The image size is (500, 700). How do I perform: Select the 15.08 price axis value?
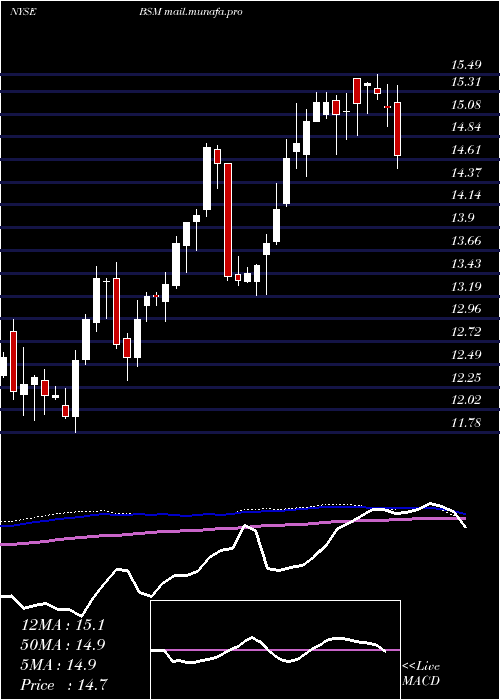point(466,105)
